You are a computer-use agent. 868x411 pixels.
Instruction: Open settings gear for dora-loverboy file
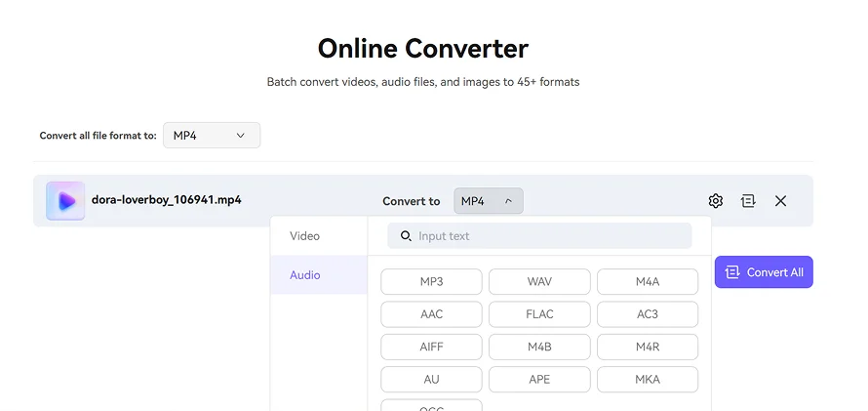tap(716, 200)
